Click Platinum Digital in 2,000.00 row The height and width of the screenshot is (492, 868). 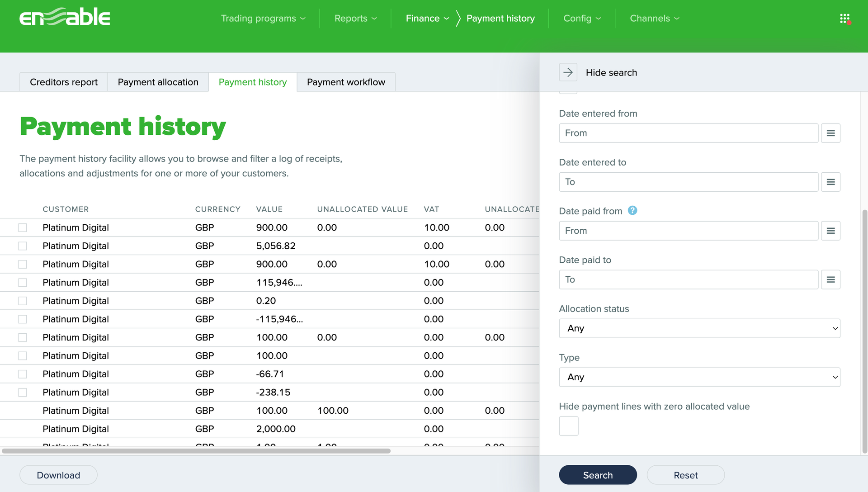(x=75, y=429)
